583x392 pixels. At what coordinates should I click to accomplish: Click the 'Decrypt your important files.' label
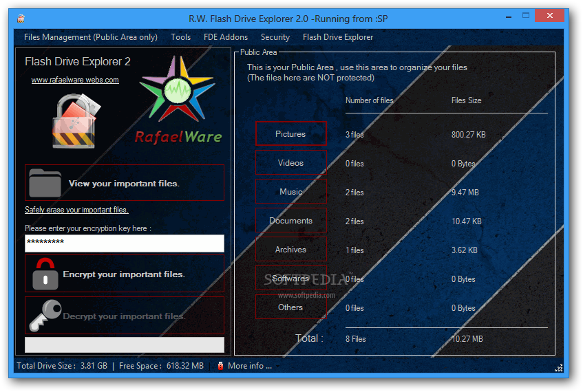point(124,316)
